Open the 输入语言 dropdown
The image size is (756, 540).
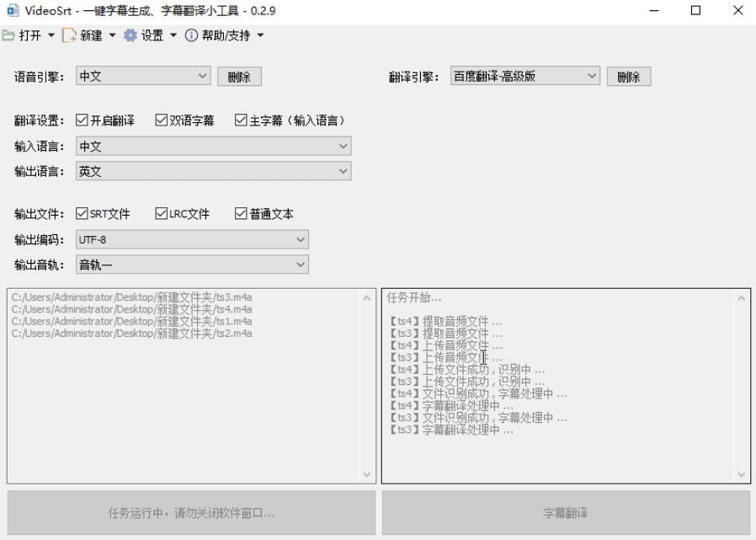click(214, 146)
